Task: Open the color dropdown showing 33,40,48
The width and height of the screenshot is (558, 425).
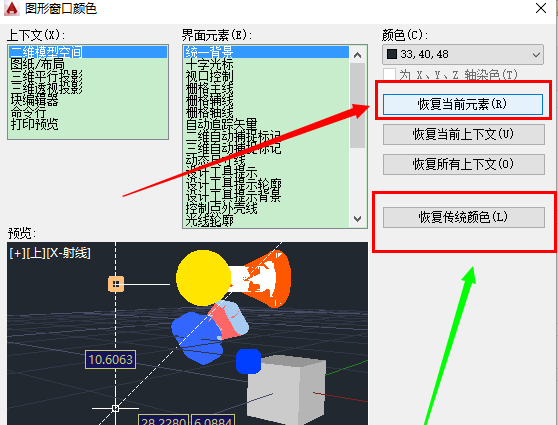Action: pos(463,54)
